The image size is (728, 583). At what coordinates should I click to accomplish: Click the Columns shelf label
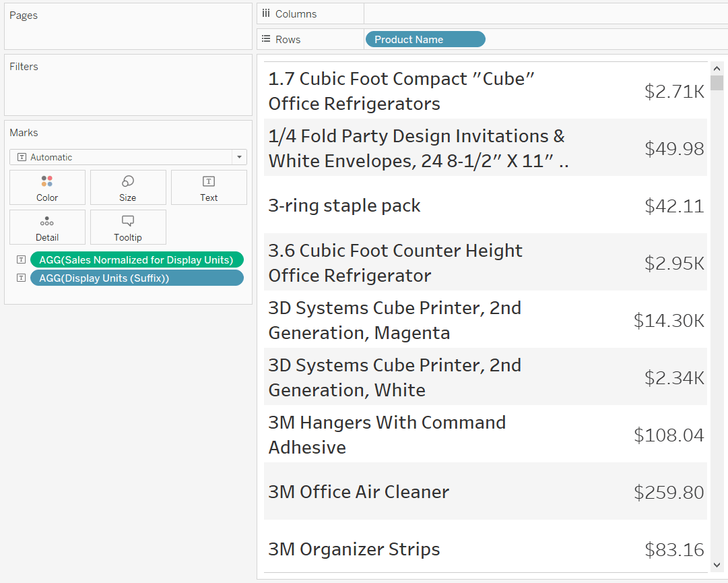296,14
